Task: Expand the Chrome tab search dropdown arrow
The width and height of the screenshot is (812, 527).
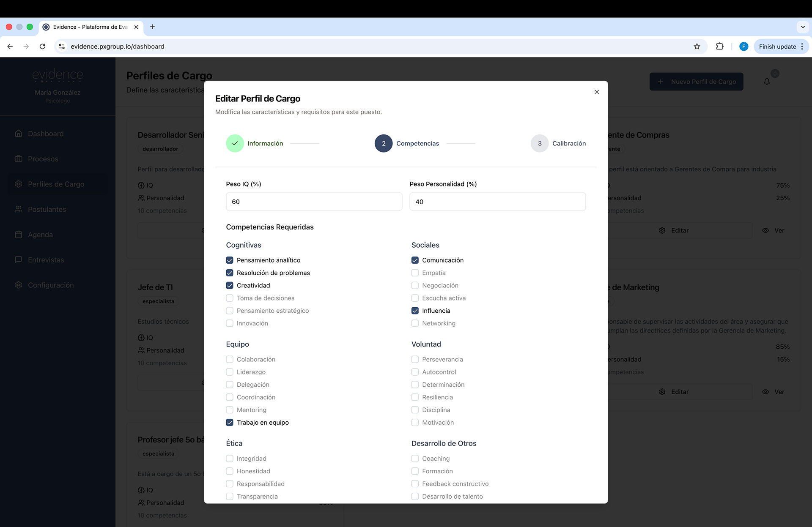Action: coord(803,27)
